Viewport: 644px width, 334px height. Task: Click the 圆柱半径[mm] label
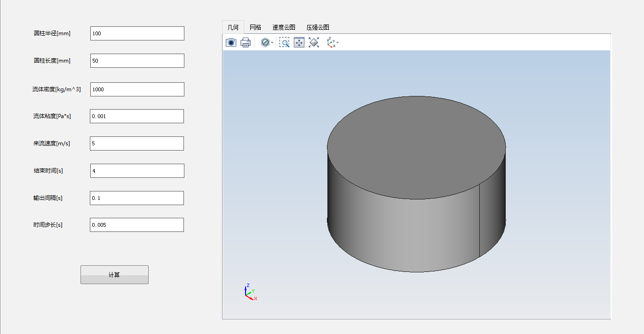tap(52, 33)
